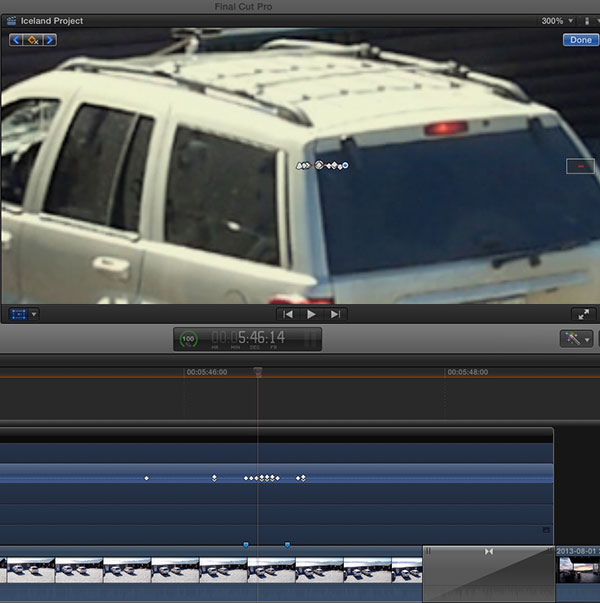Viewport: 600px width, 603px height.
Task: Click ruler at 00:05:46:00
Action: [207, 372]
